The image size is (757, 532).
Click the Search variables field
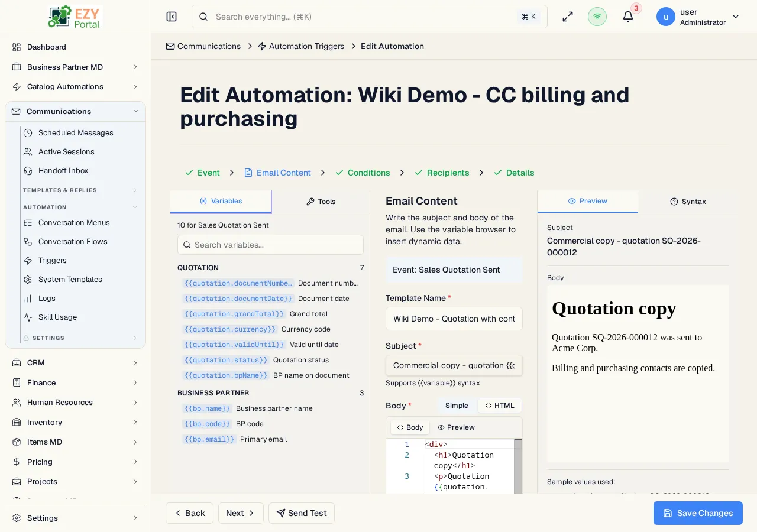pyautogui.click(x=270, y=245)
